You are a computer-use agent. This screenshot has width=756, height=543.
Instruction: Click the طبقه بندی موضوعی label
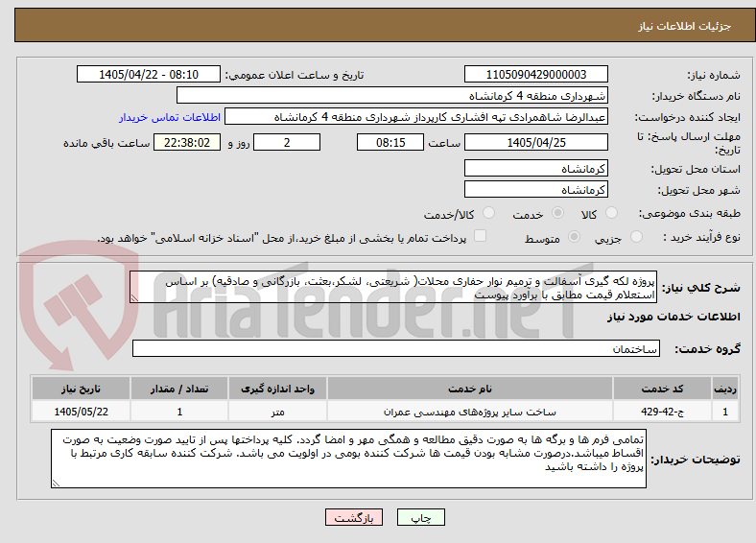[690, 213]
